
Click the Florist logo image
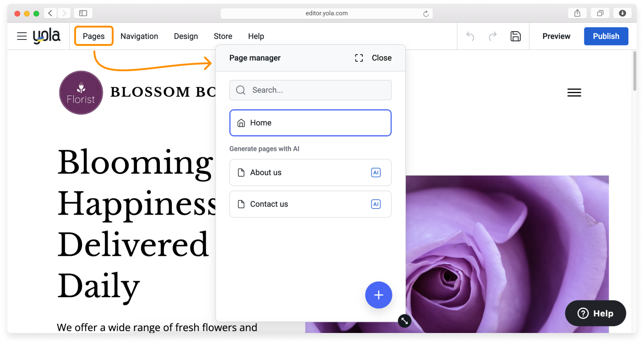point(81,93)
